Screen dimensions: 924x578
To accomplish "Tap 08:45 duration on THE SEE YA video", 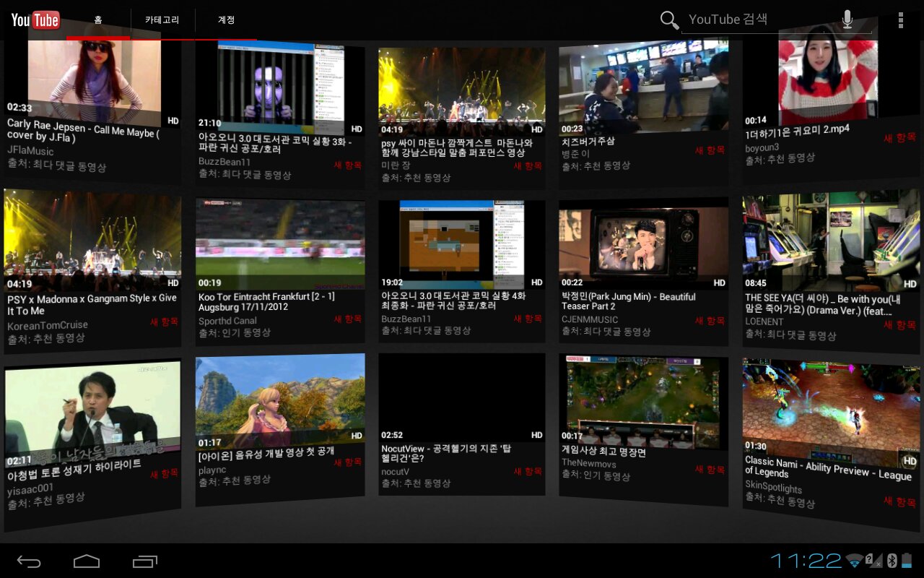I will [x=757, y=282].
